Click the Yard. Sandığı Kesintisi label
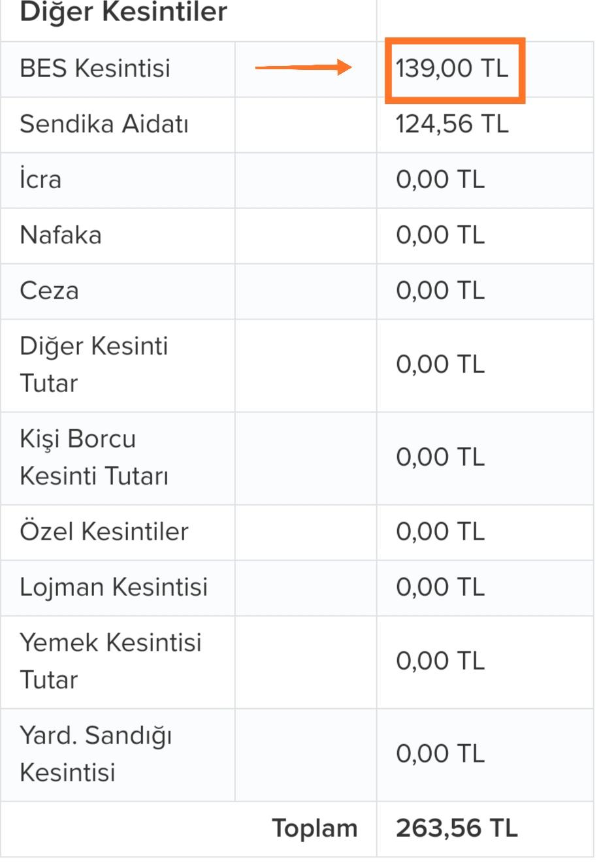This screenshot has width=616, height=865. point(96,754)
